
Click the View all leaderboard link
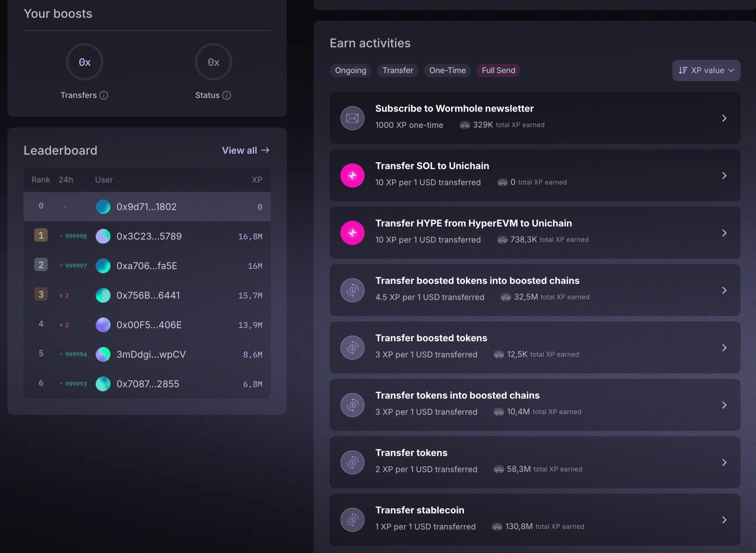(x=245, y=150)
